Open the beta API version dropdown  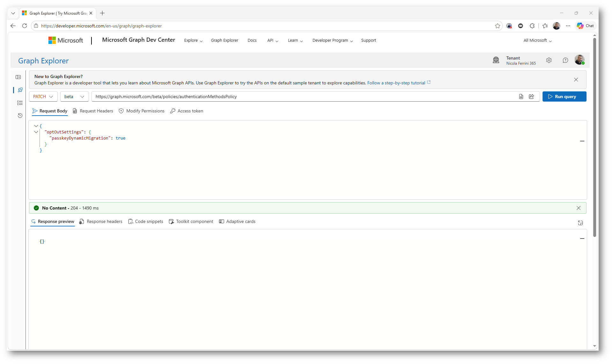74,96
